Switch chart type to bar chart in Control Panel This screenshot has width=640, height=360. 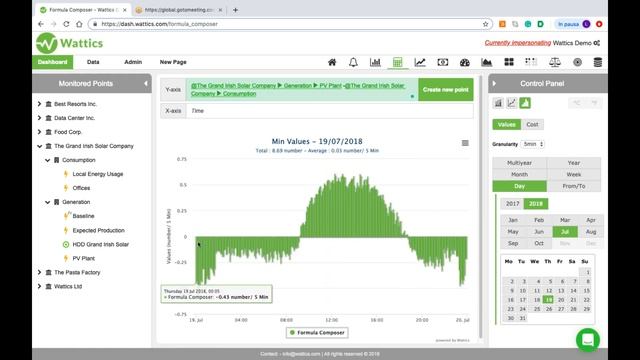pyautogui.click(x=498, y=103)
